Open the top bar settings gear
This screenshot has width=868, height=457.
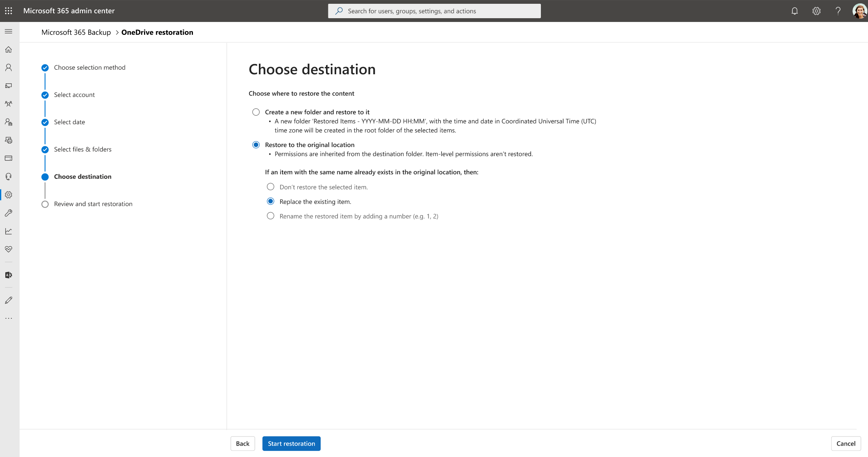click(816, 11)
